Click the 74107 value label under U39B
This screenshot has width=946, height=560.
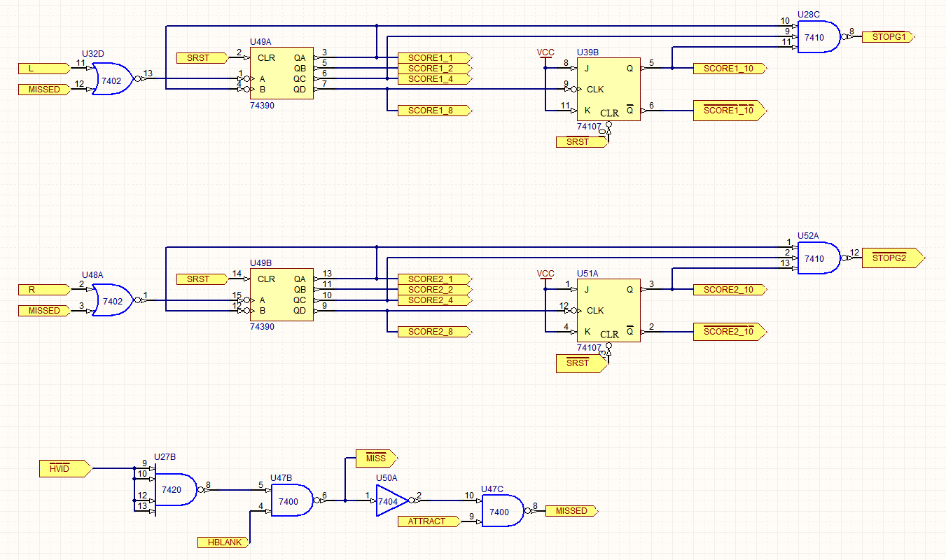tap(589, 127)
